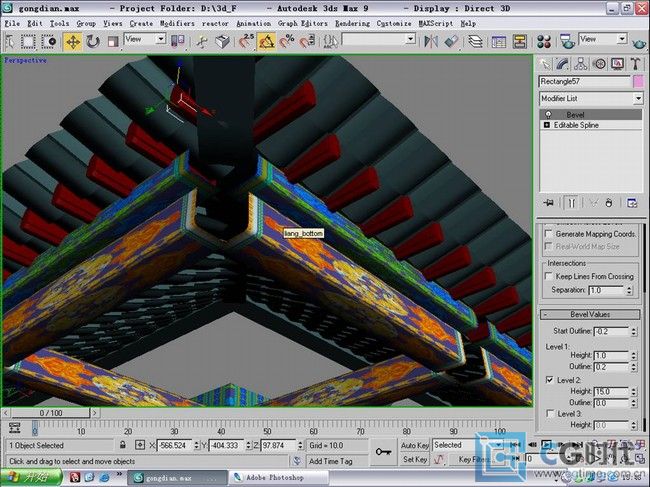Switch to the Hierarchy command panel
The width and height of the screenshot is (650, 487).
click(581, 64)
